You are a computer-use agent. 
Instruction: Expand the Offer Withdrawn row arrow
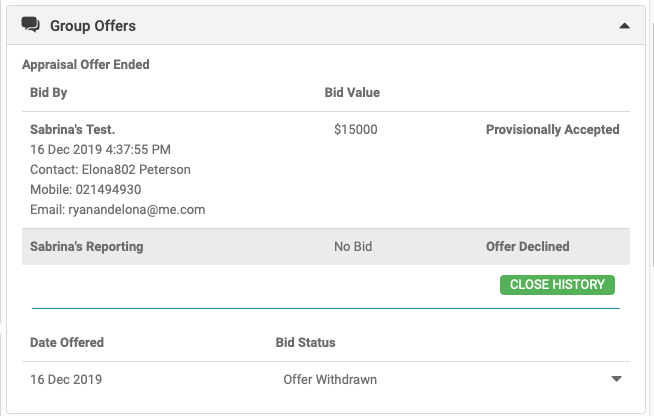[616, 379]
